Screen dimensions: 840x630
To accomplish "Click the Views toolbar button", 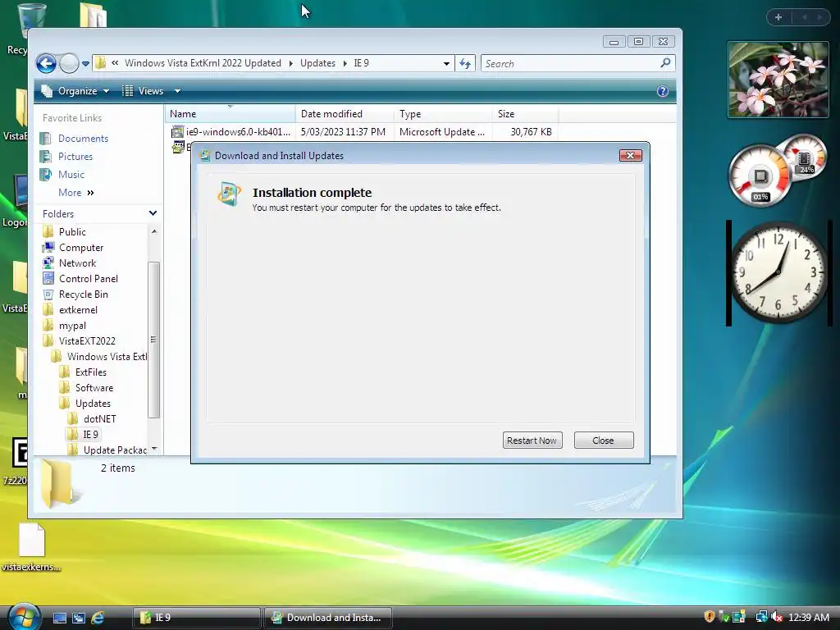I will coord(143,91).
